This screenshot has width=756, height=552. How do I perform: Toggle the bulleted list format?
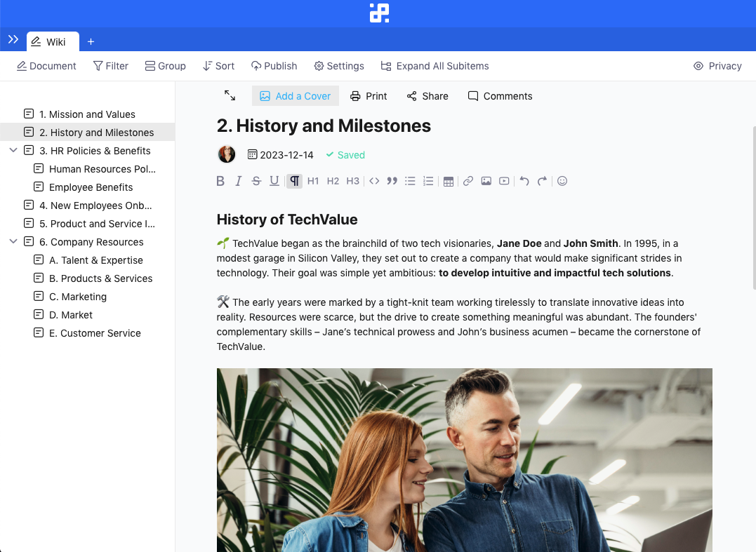(x=410, y=181)
